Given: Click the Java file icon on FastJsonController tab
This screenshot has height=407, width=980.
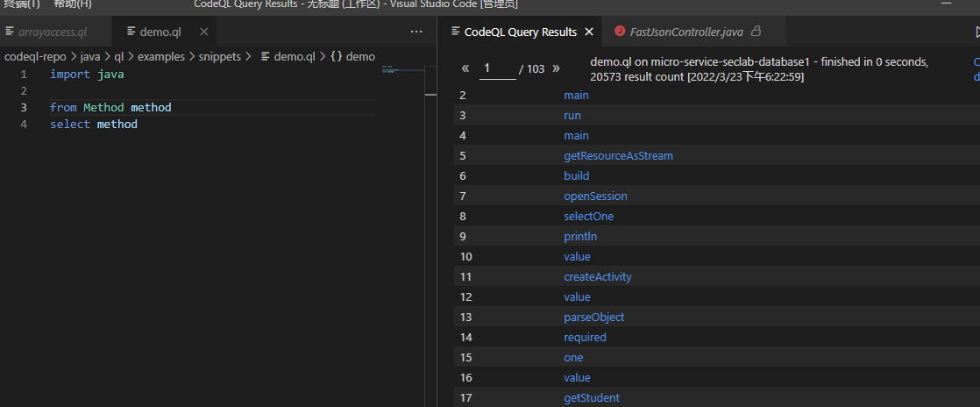Looking at the screenshot, I should pos(620,32).
